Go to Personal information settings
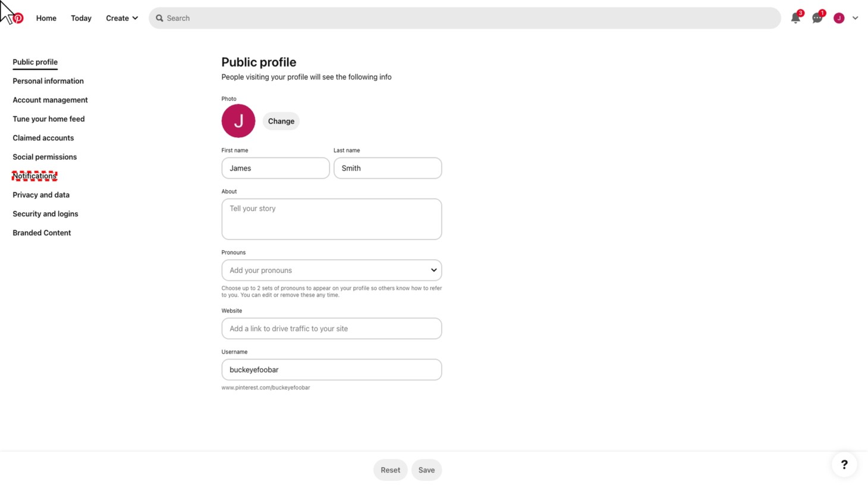The image size is (868, 488). (x=48, y=81)
